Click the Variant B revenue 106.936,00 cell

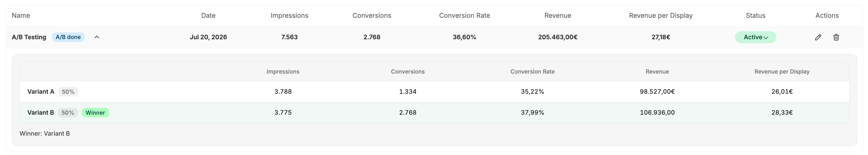point(657,113)
